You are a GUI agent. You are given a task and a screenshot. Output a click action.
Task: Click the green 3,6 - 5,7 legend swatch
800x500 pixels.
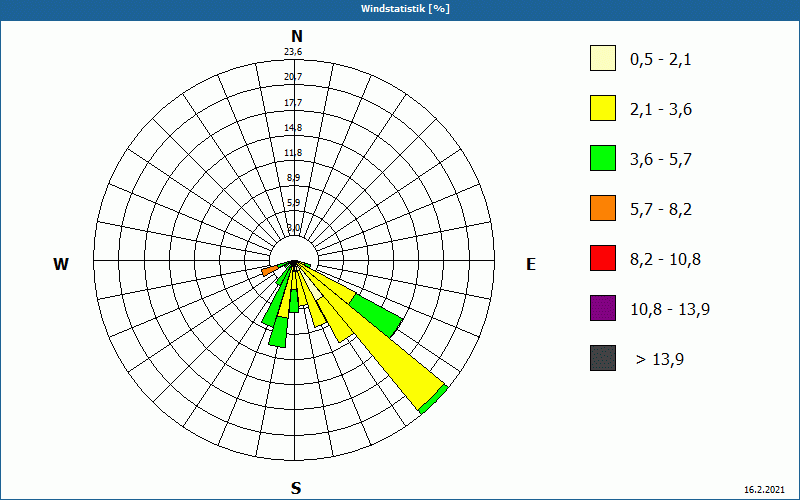(603, 158)
